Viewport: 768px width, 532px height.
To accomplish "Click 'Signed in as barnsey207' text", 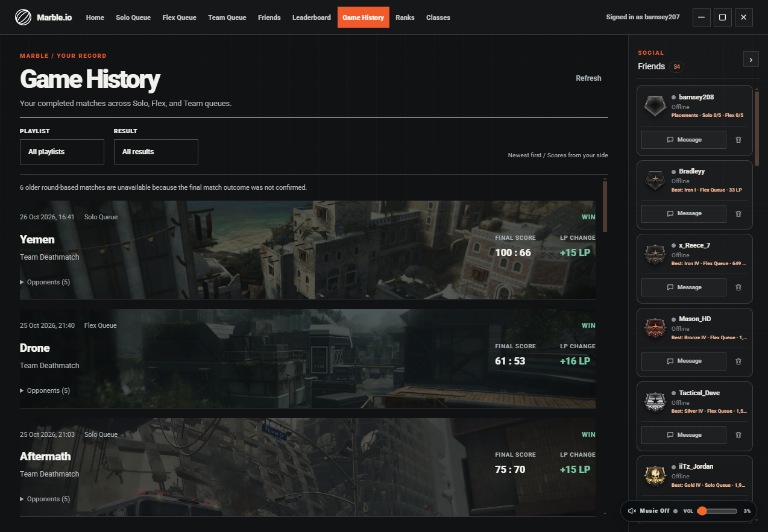I will (643, 17).
